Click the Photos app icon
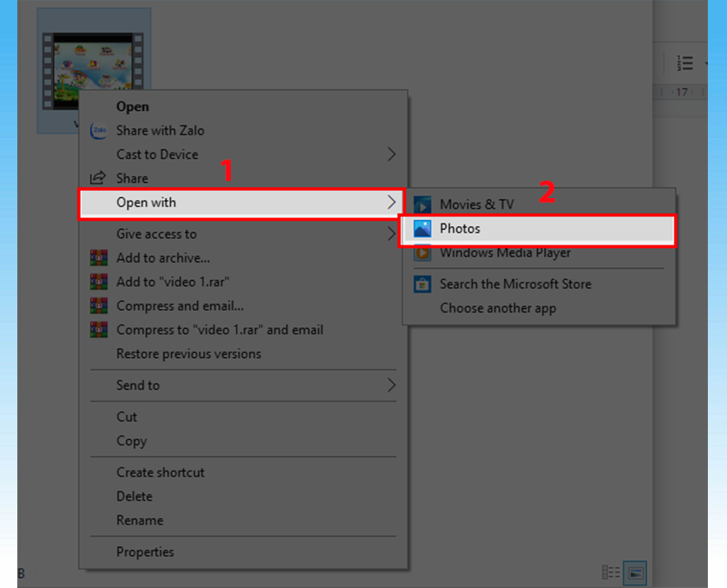This screenshot has width=727, height=588. [423, 229]
